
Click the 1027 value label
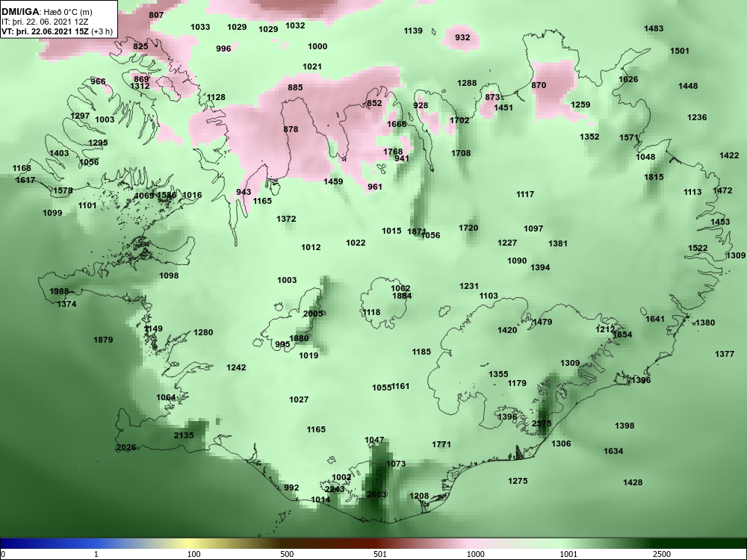pyautogui.click(x=299, y=399)
